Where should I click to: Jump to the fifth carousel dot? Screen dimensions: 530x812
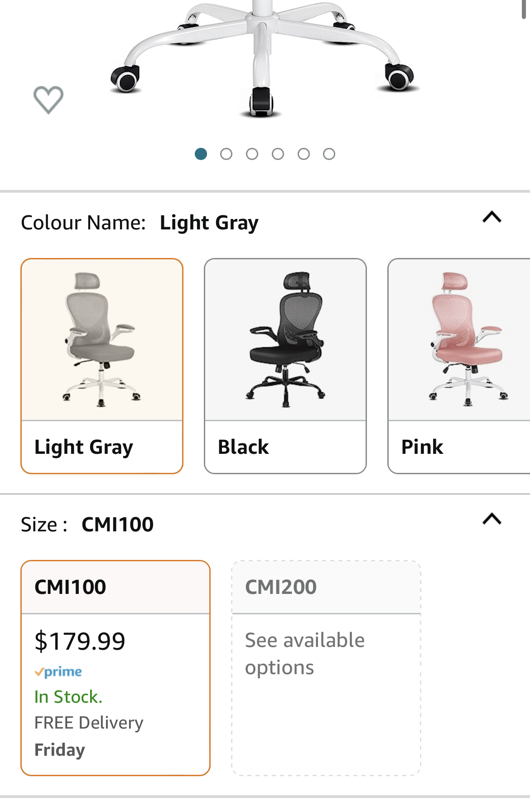coord(304,154)
